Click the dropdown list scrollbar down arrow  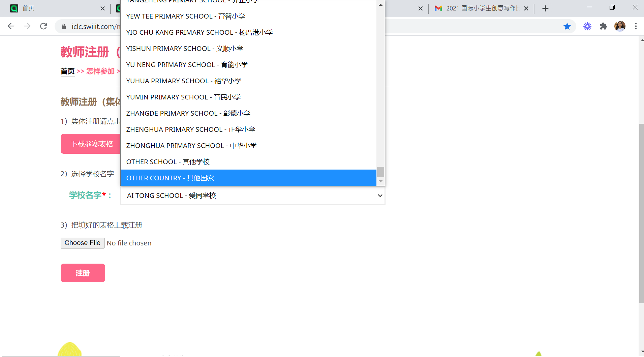click(x=380, y=181)
